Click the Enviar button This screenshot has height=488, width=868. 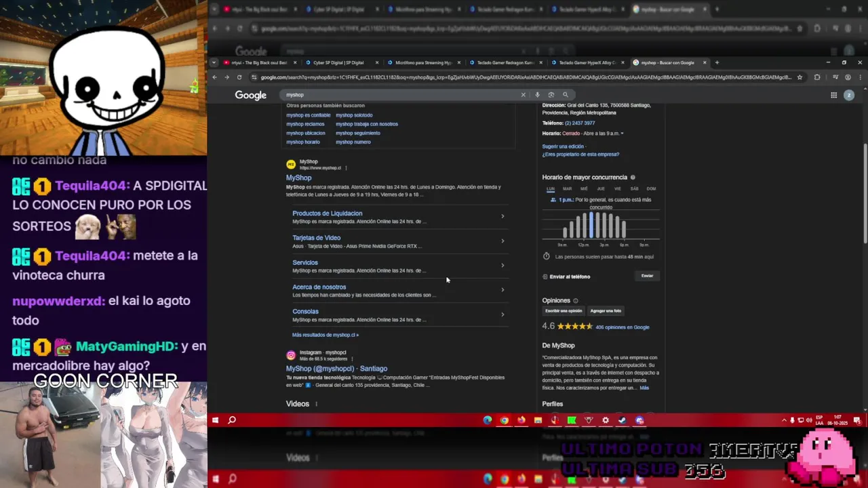pos(647,276)
